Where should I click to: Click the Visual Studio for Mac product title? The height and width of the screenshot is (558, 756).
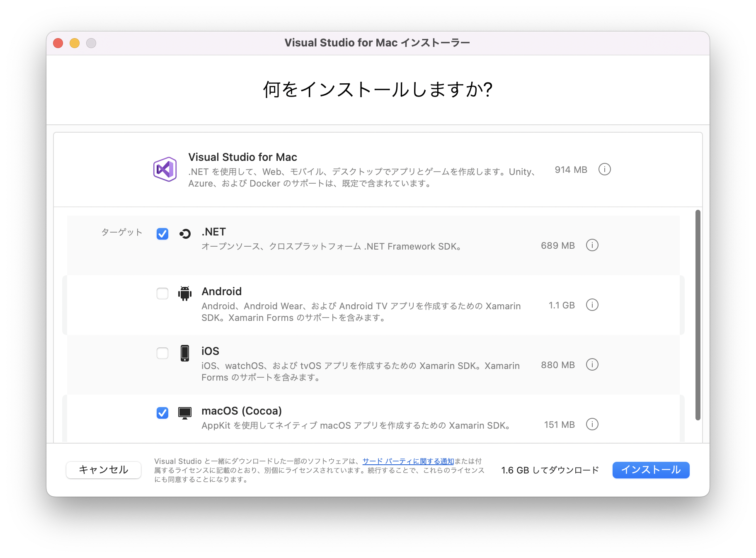coord(242,157)
